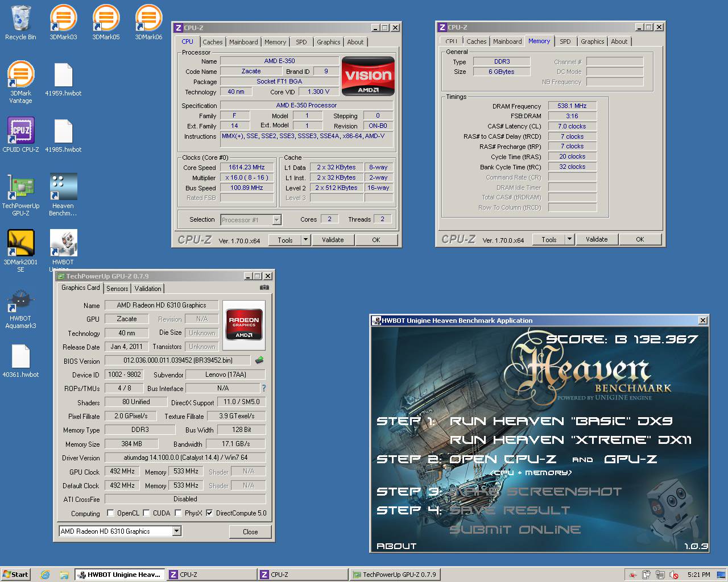728x582 pixels.
Task: Open SPD tab in right CPU-Z window
Action: coord(565,41)
